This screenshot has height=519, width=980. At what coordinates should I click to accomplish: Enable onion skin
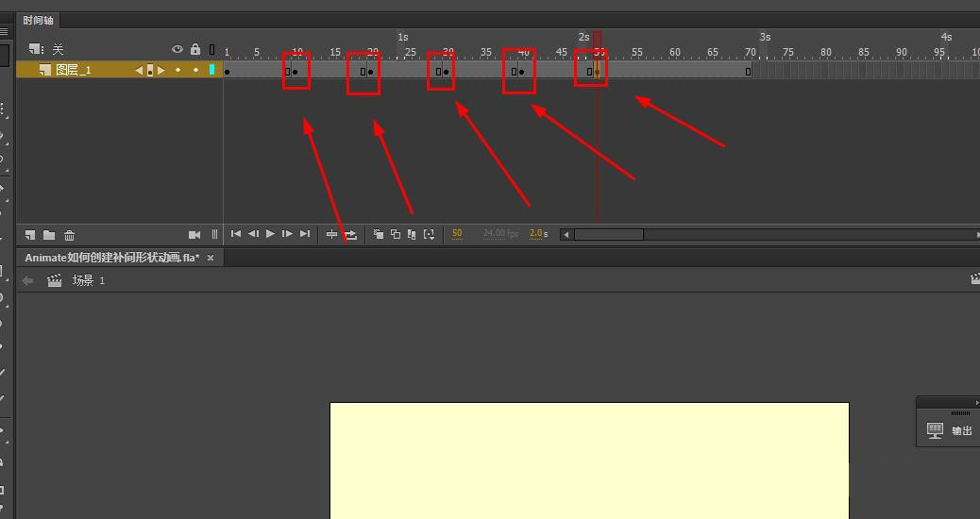379,234
